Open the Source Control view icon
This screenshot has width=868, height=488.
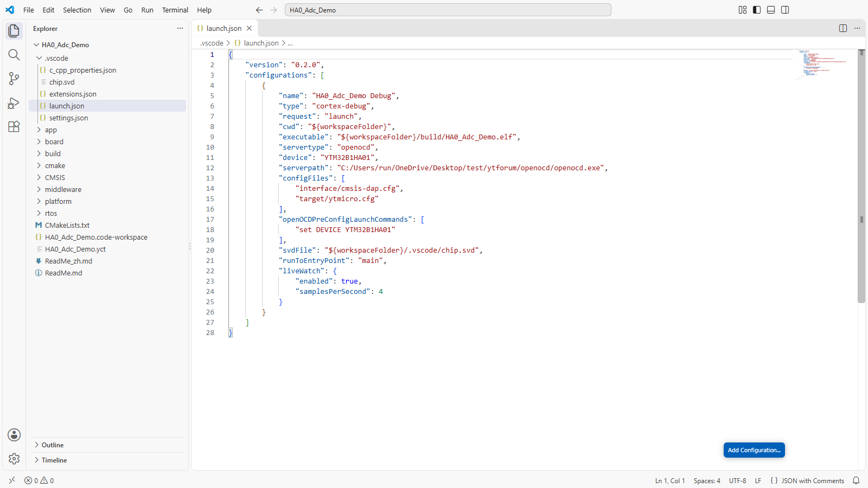(x=14, y=79)
